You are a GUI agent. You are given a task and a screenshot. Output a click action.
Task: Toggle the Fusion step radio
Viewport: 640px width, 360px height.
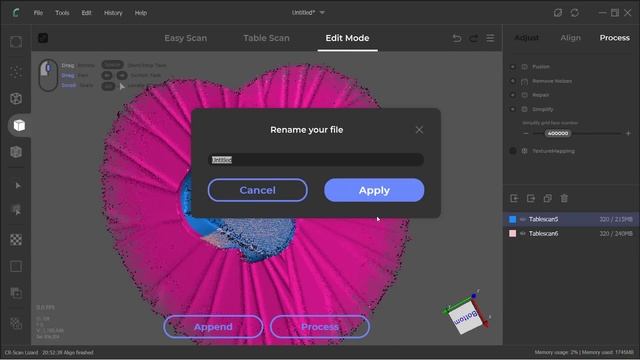pos(513,67)
